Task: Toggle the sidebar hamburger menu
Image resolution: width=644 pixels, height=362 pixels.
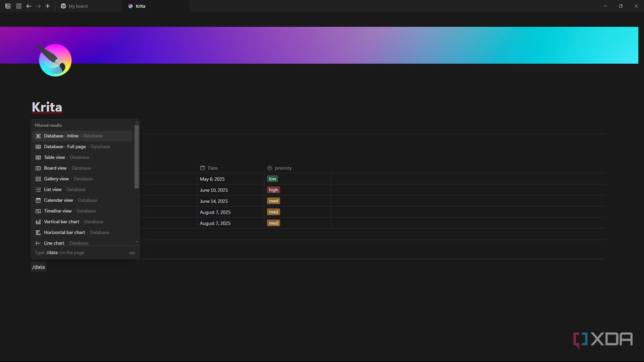Action: pyautogui.click(x=19, y=6)
